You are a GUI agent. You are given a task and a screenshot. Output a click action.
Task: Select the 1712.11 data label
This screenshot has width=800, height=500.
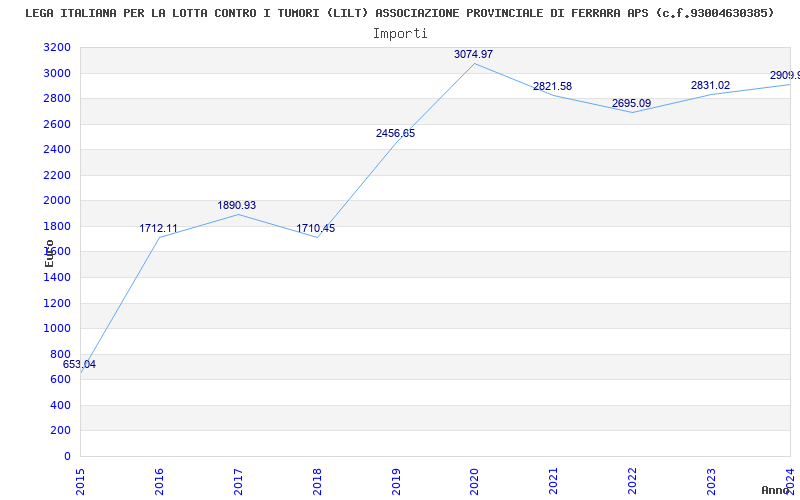click(159, 229)
